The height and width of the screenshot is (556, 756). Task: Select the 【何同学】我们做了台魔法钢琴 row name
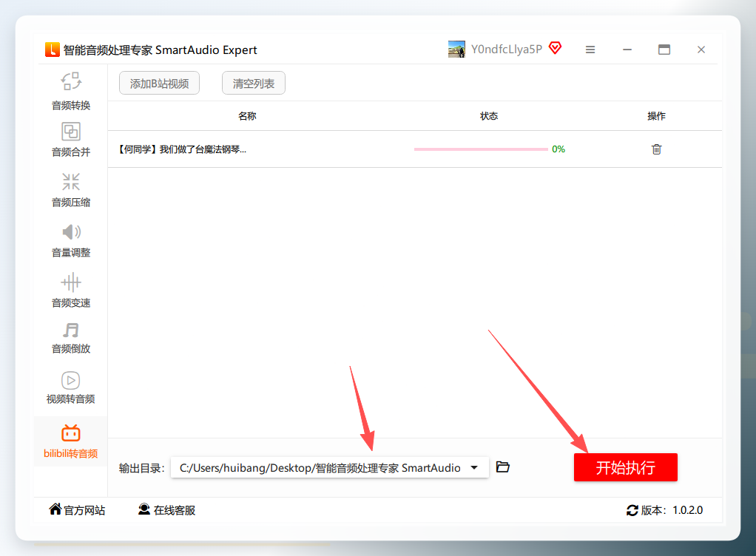pos(182,149)
